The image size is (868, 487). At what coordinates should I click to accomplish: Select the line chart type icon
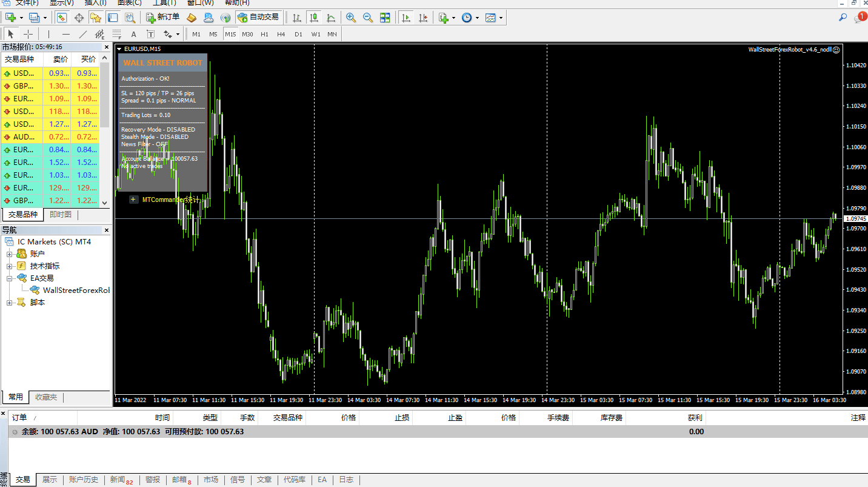point(330,18)
